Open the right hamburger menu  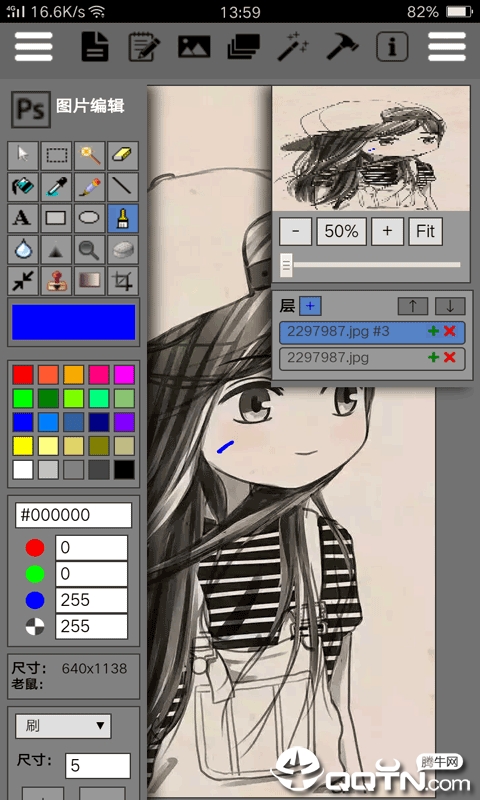pos(447,46)
